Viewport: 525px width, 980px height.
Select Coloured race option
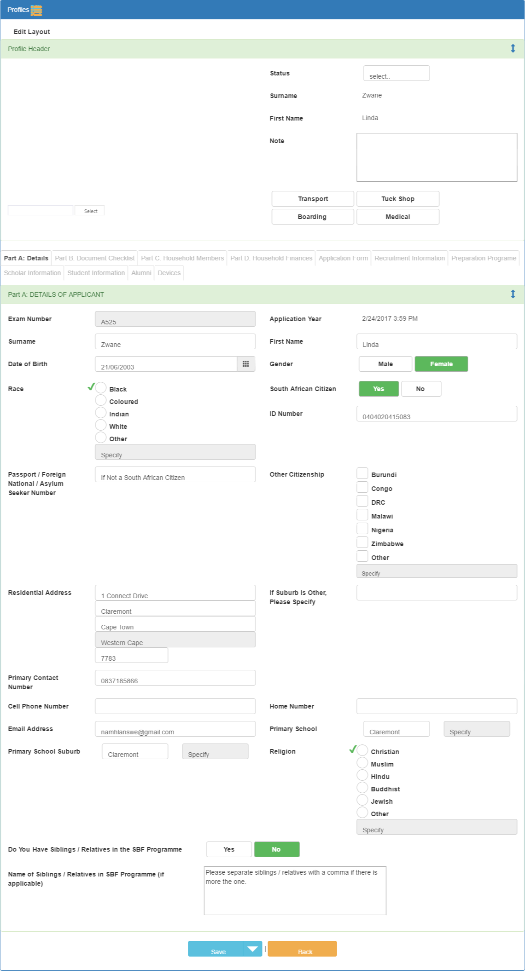101,400
